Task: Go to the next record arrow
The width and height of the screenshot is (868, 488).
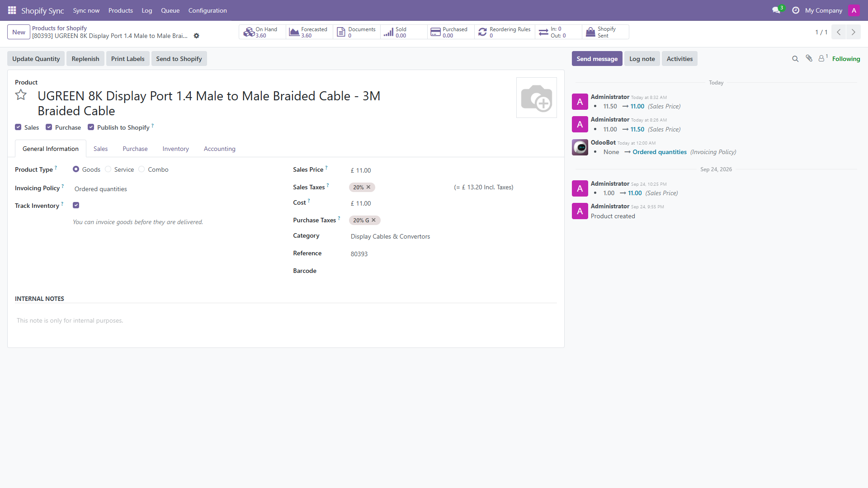Action: [853, 32]
